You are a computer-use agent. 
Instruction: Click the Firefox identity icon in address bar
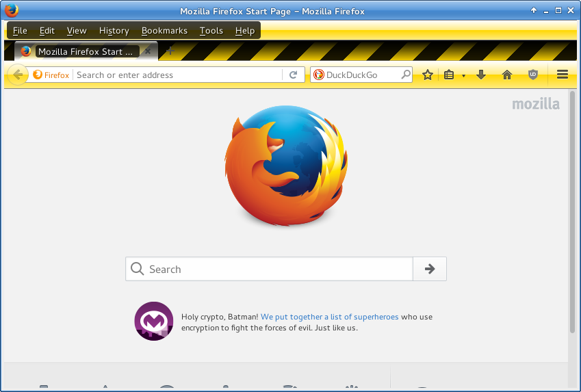pyautogui.click(x=51, y=75)
